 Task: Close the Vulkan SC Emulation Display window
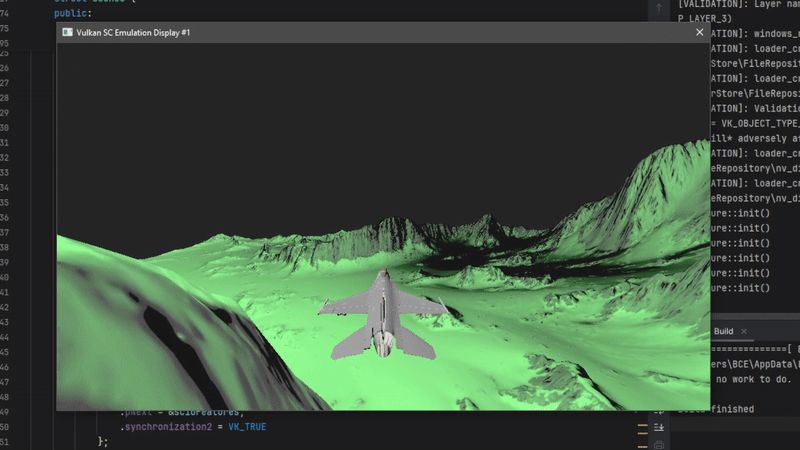pos(699,32)
